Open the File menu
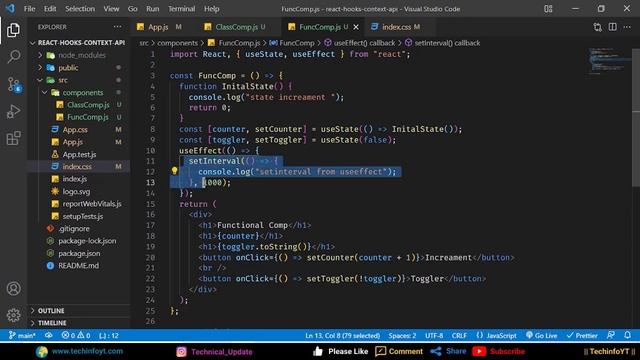The width and height of the screenshot is (640, 360). [29, 9]
